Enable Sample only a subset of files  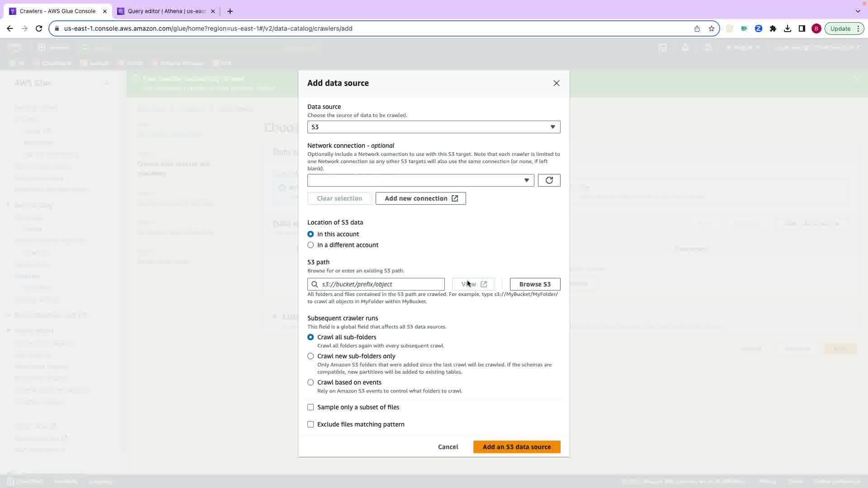coord(311,407)
